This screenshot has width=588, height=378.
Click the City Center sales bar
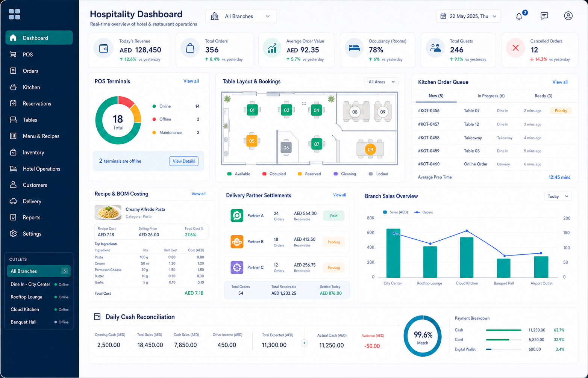393,253
